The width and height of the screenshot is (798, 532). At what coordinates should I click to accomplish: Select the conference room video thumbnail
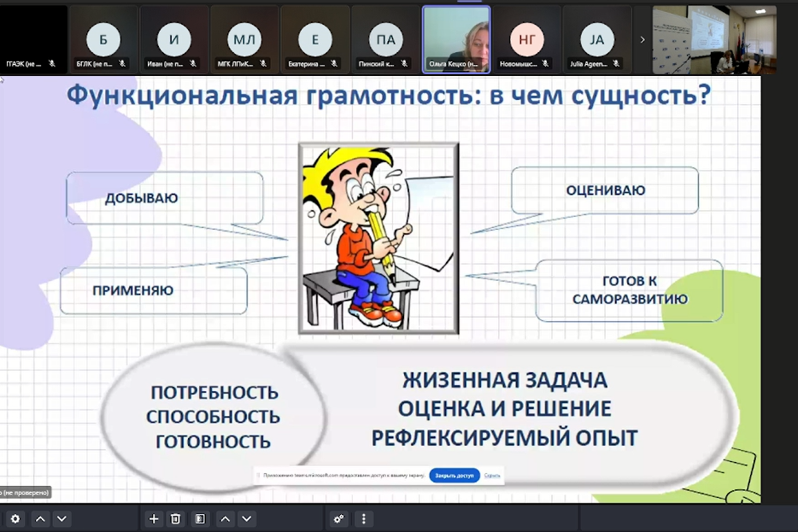701,40
